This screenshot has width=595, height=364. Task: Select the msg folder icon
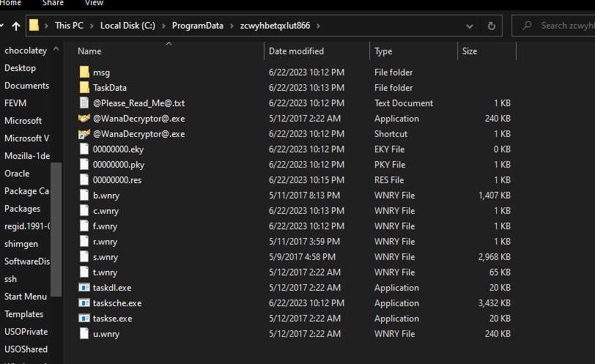click(x=84, y=73)
